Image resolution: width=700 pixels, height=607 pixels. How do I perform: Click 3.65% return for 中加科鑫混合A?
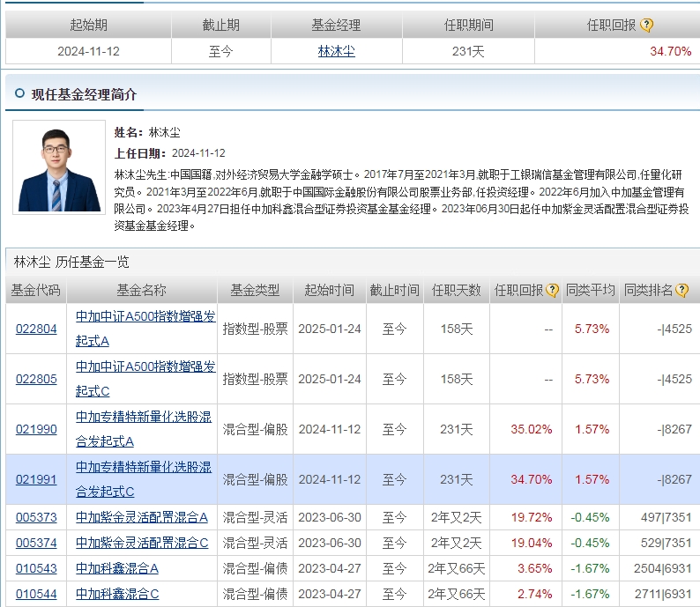(x=535, y=568)
